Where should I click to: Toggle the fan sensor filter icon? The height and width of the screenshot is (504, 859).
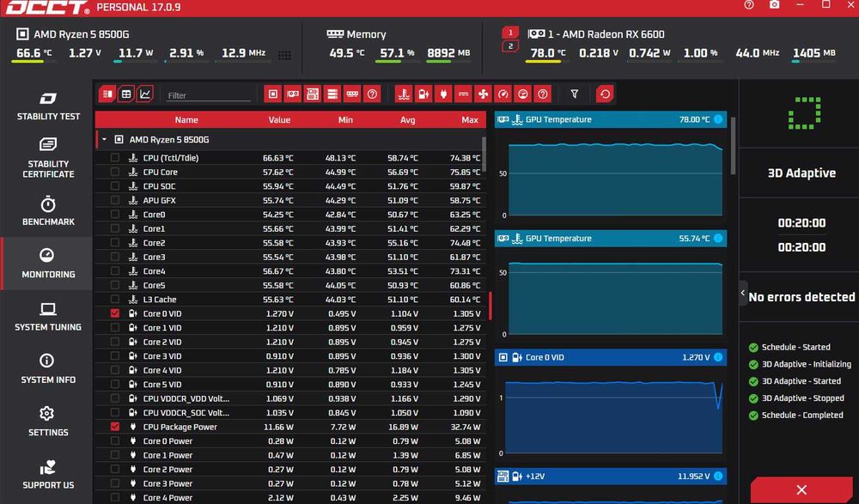(483, 94)
